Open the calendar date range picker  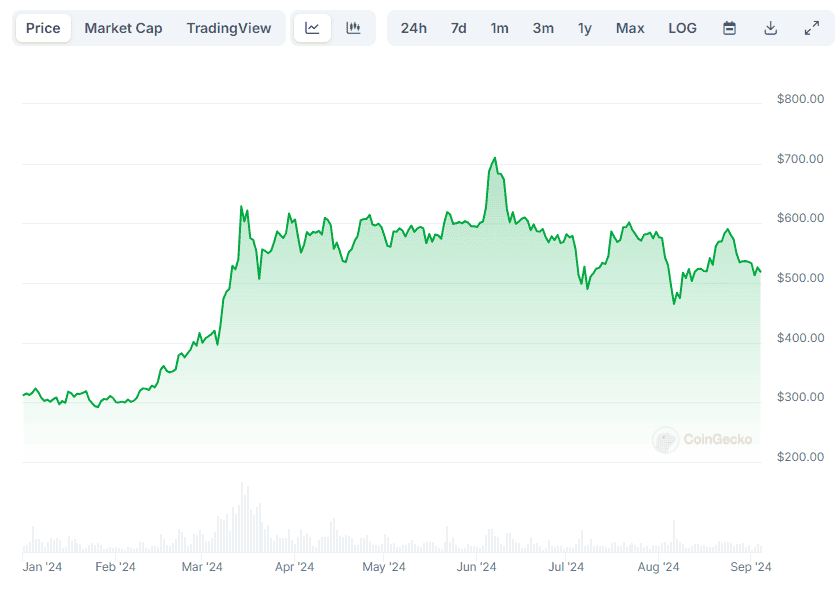(730, 28)
